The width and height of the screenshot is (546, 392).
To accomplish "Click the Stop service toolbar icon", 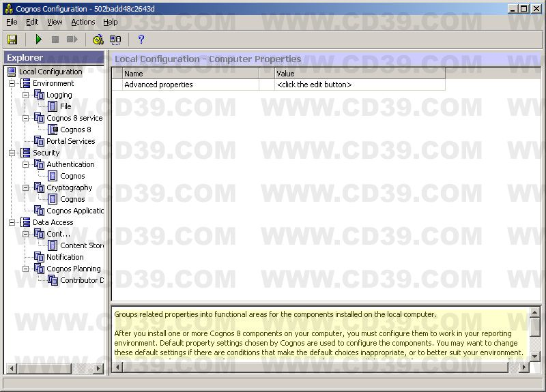I will (x=55, y=40).
